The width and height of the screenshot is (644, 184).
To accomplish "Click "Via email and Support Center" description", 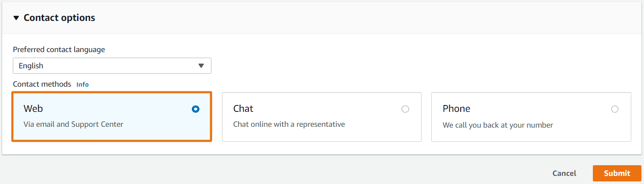I will [73, 125].
